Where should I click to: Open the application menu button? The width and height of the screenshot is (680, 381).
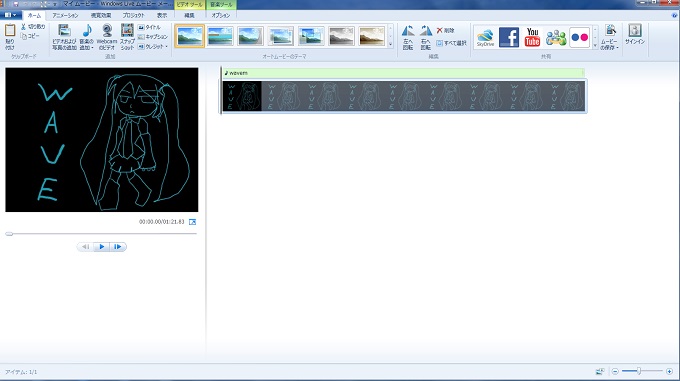coord(10,15)
